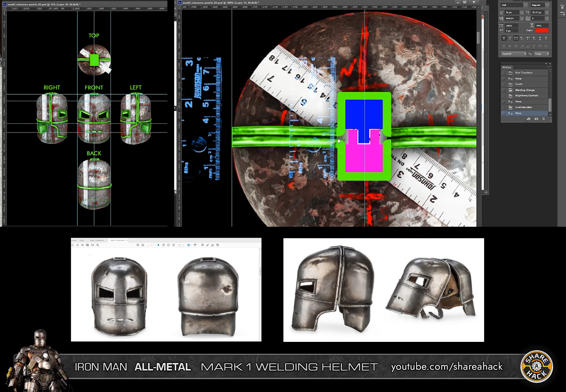566x392 pixels.
Task: Zoom out with minus icon in PDF viewer
Action: 168,245
